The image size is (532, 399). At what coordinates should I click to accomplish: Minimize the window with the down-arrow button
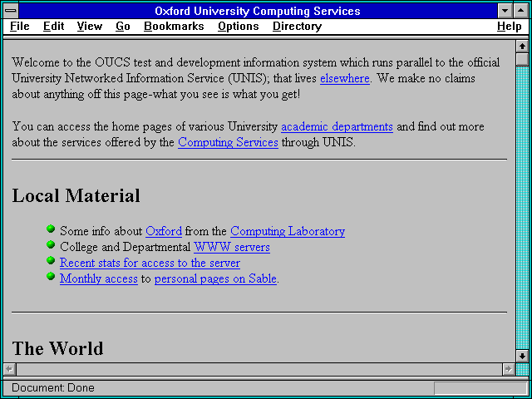tap(505, 11)
